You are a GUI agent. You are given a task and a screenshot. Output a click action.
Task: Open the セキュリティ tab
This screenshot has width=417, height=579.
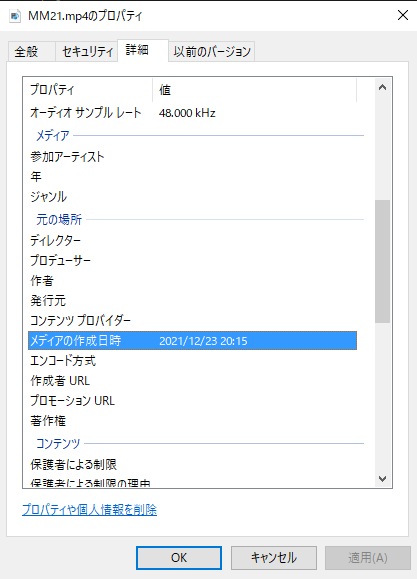[x=87, y=51]
